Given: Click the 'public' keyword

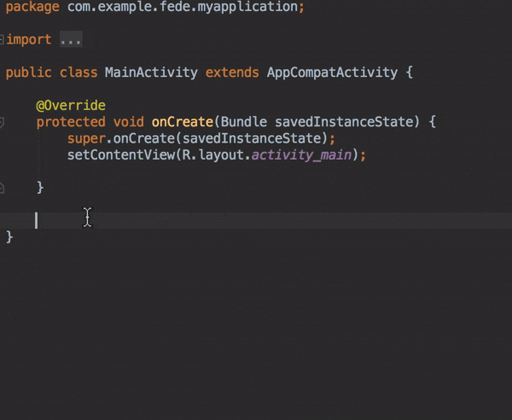Looking at the screenshot, I should [x=29, y=73].
